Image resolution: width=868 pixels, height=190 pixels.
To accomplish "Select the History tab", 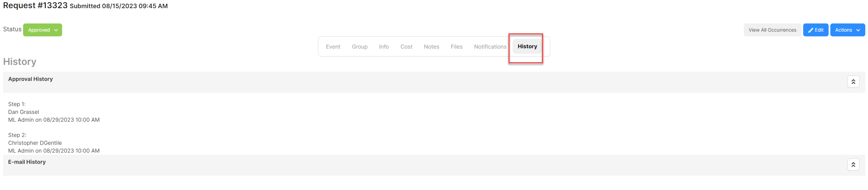I will (x=527, y=47).
